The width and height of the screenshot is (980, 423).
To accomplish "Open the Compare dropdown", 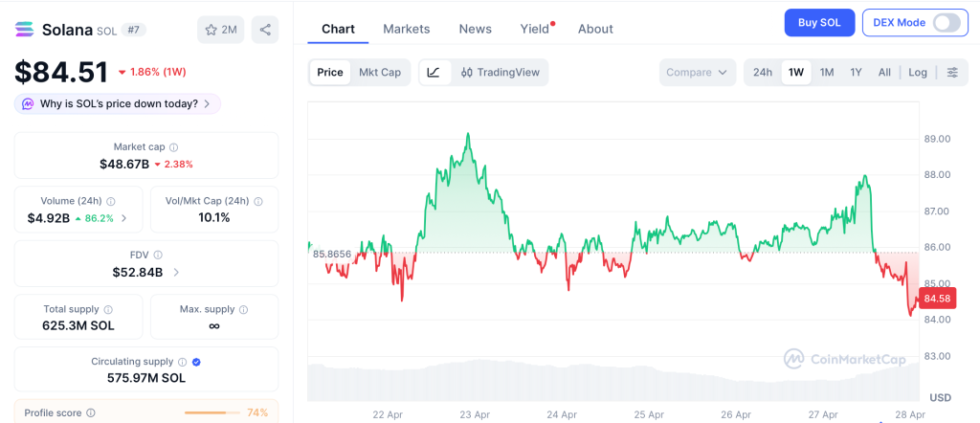I will pyautogui.click(x=697, y=72).
